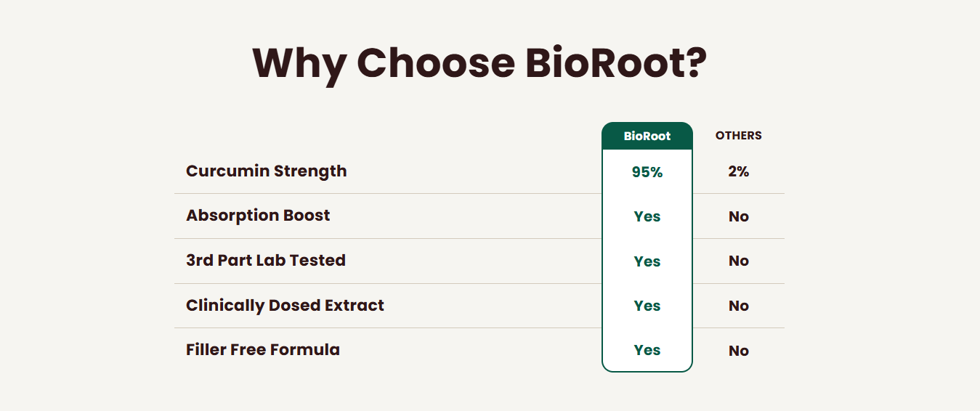Click BioRoot's Yes for Filler Free Formula
This screenshot has height=411, width=980.
(x=647, y=350)
